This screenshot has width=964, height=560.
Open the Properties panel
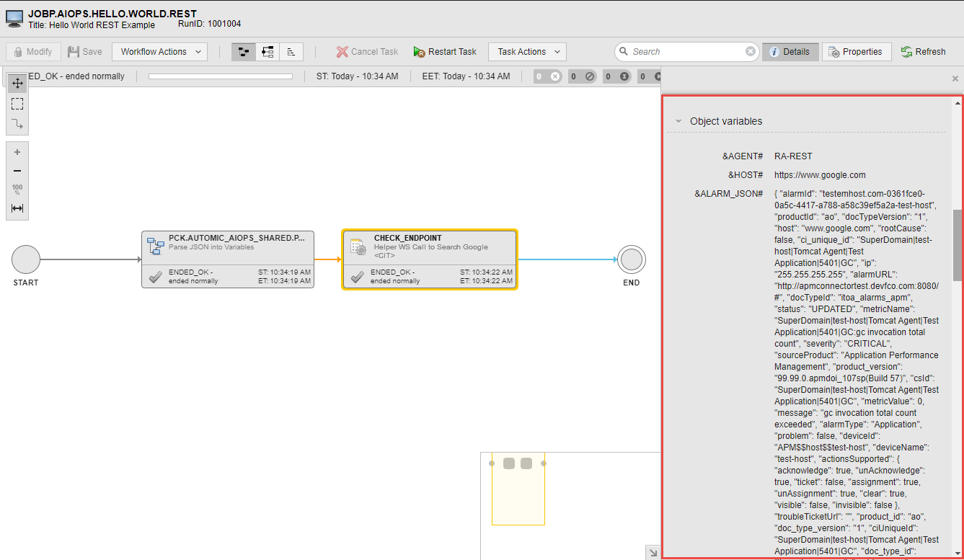pos(856,52)
